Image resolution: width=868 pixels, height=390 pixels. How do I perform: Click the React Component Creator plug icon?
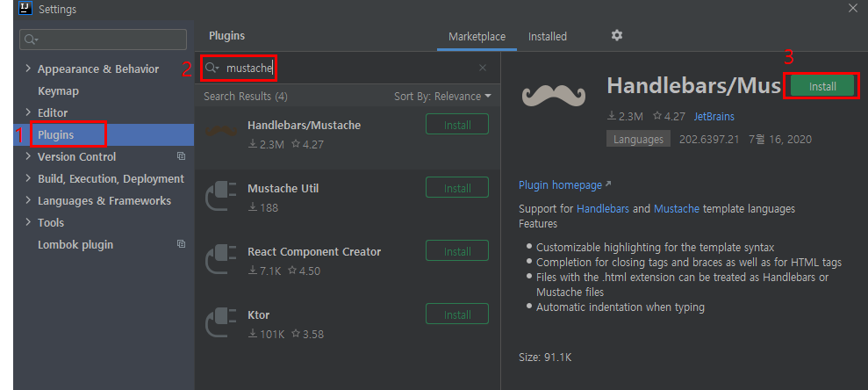click(221, 260)
